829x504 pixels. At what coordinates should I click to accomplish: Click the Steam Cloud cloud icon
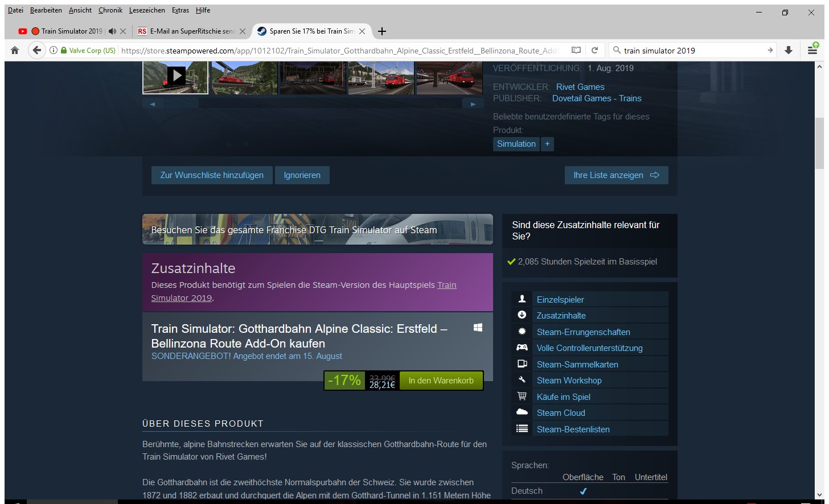tap(522, 412)
